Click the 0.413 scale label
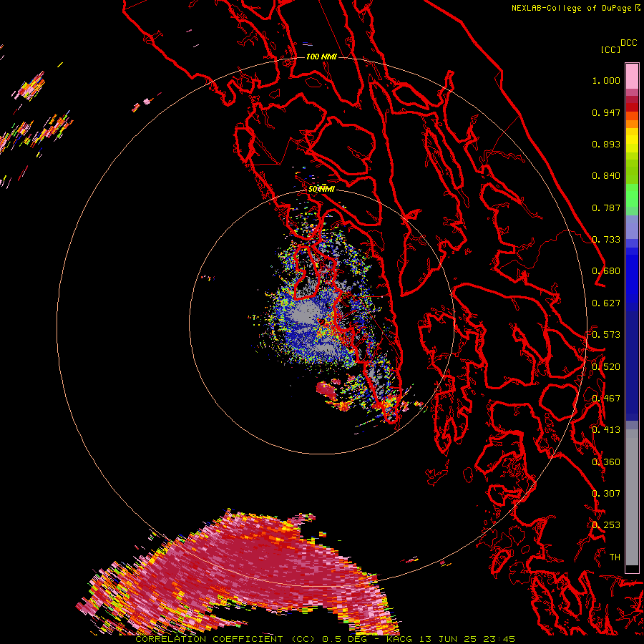Screen dimensions: 644x644 pos(606,430)
